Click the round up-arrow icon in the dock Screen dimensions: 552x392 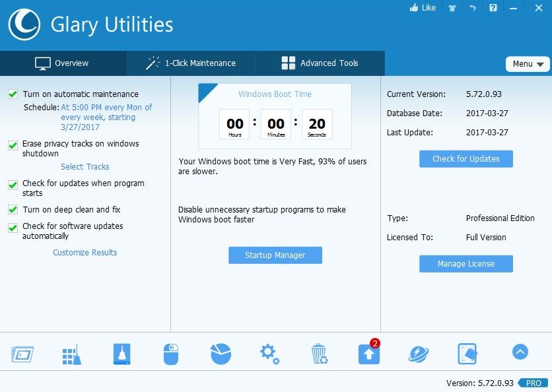point(520,352)
